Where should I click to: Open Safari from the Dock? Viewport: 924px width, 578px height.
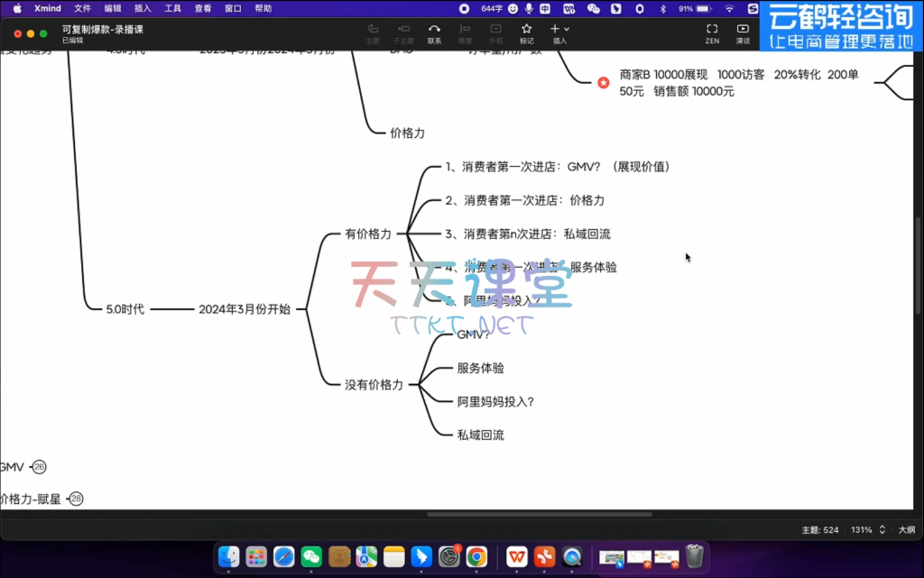pos(283,557)
